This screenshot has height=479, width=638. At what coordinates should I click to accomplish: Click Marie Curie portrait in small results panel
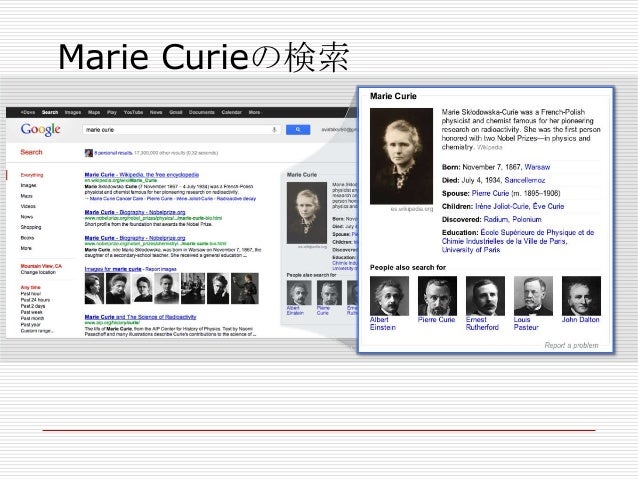[307, 213]
